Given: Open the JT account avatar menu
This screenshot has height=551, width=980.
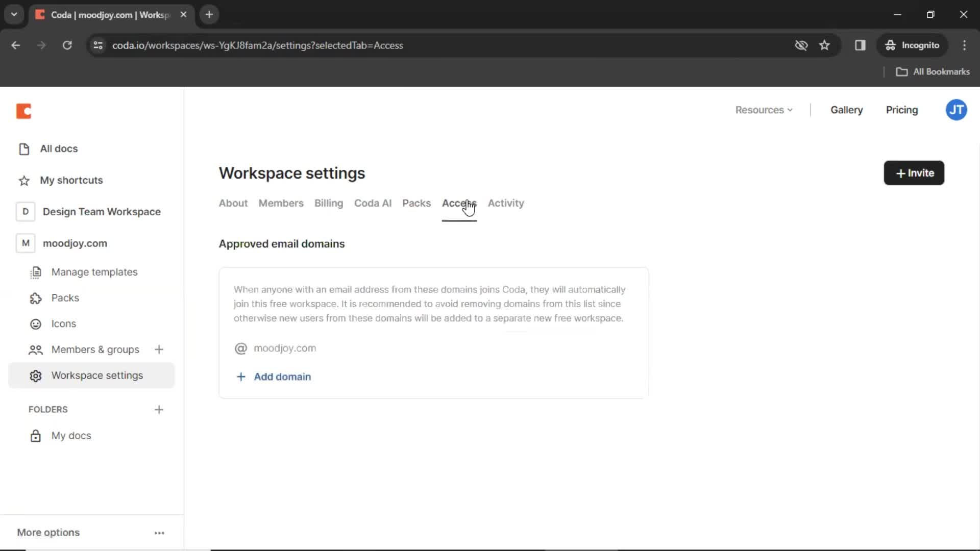Looking at the screenshot, I should (x=956, y=110).
